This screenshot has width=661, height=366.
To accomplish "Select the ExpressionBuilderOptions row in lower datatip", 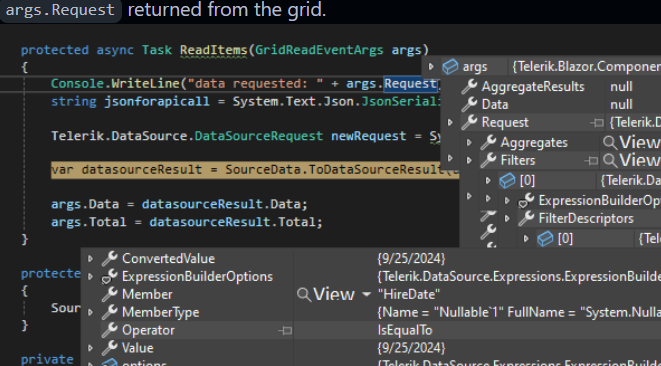I will (371, 277).
